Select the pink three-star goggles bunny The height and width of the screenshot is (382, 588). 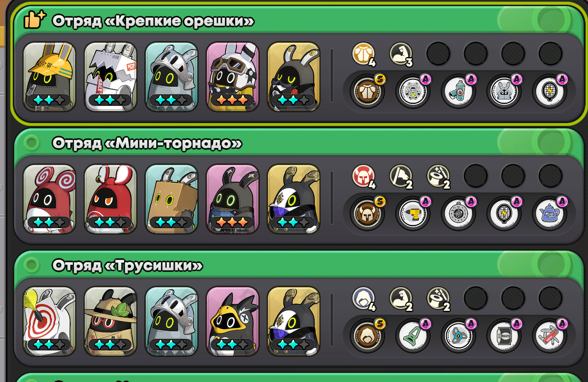pyautogui.click(x=233, y=77)
